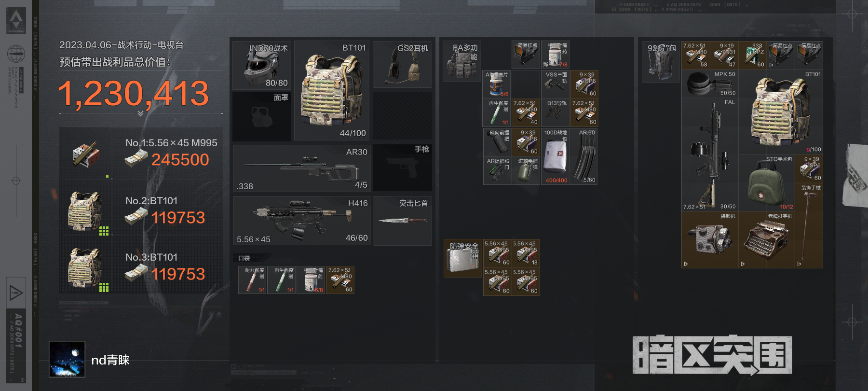Image resolution: width=868 pixels, height=391 pixels.
Task: Select the AR提把照门 carry-handle sight
Action: point(497,170)
